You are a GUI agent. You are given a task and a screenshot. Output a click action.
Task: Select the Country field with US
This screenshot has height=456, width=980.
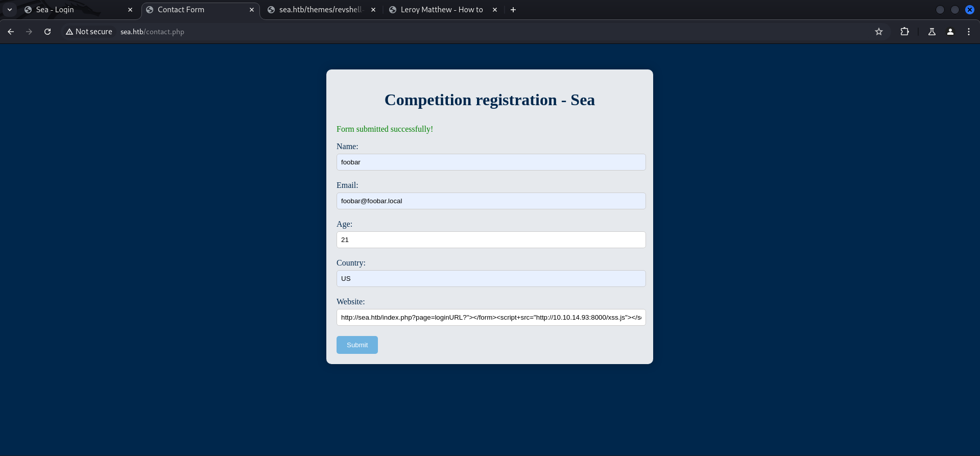[x=491, y=279]
